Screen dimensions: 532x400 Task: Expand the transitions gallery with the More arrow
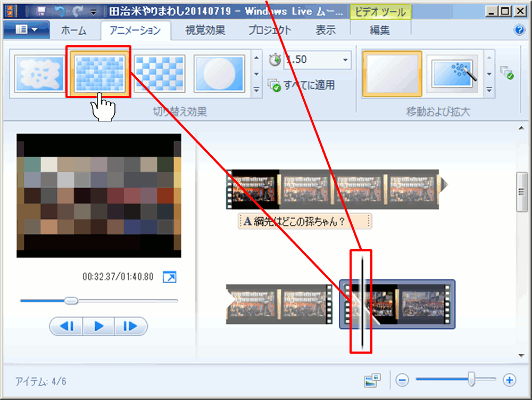coord(257,89)
